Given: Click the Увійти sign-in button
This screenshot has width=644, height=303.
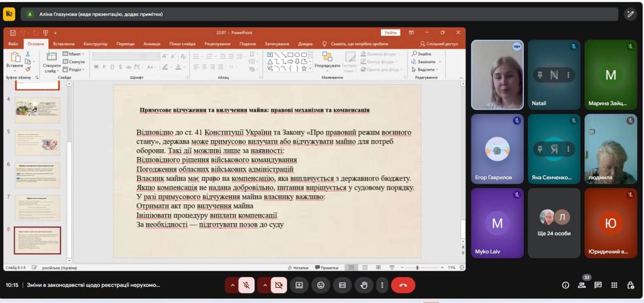Looking at the screenshot, I should click(390, 33).
